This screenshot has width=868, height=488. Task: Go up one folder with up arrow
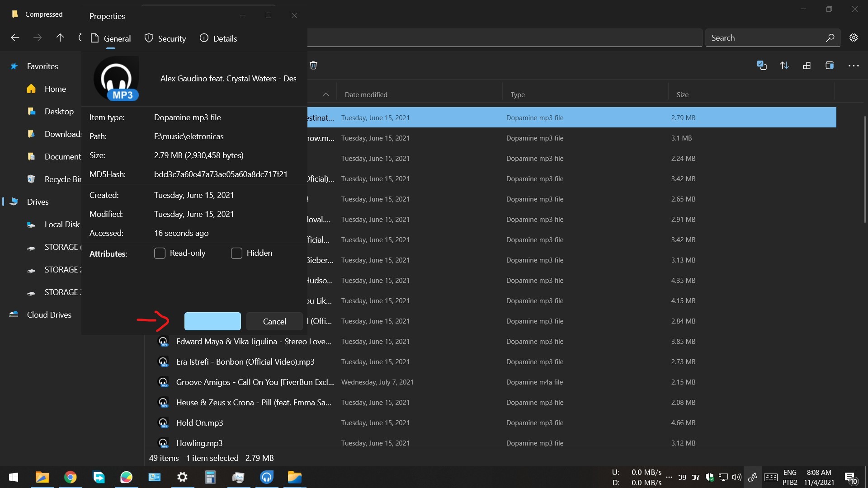[x=60, y=38]
